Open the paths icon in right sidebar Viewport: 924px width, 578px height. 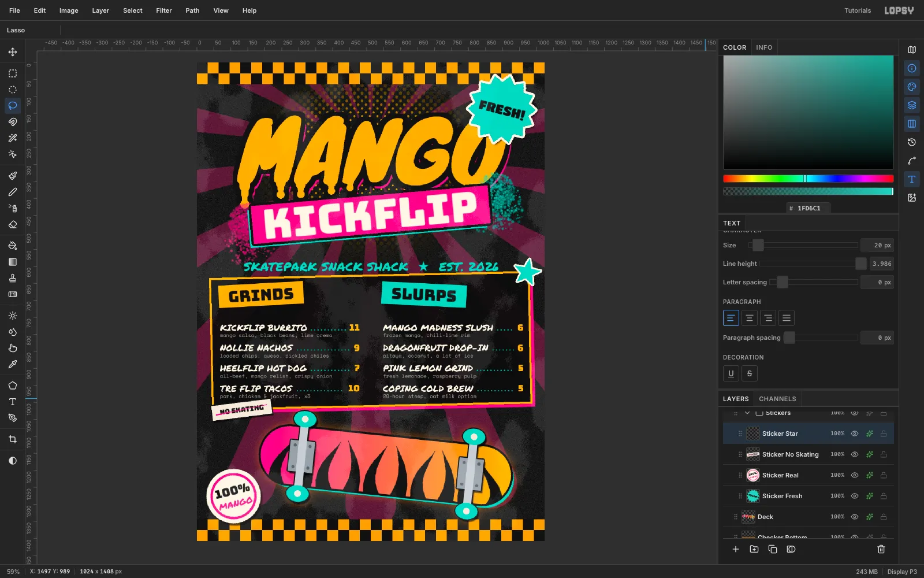912,161
